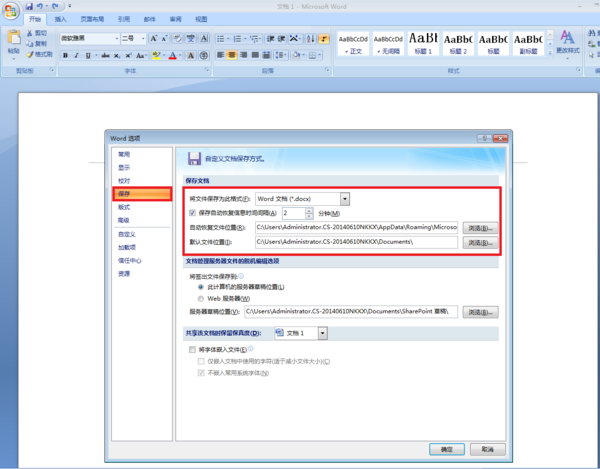
Task: Toggle italic formatting (I)
Action: point(77,55)
